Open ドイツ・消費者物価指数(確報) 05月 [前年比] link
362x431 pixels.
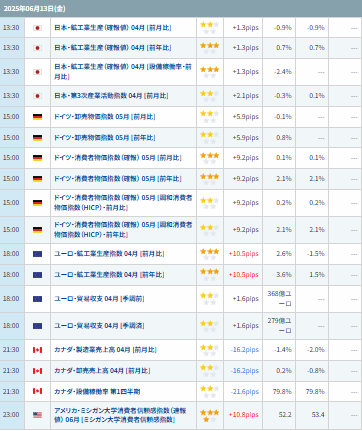118,179
